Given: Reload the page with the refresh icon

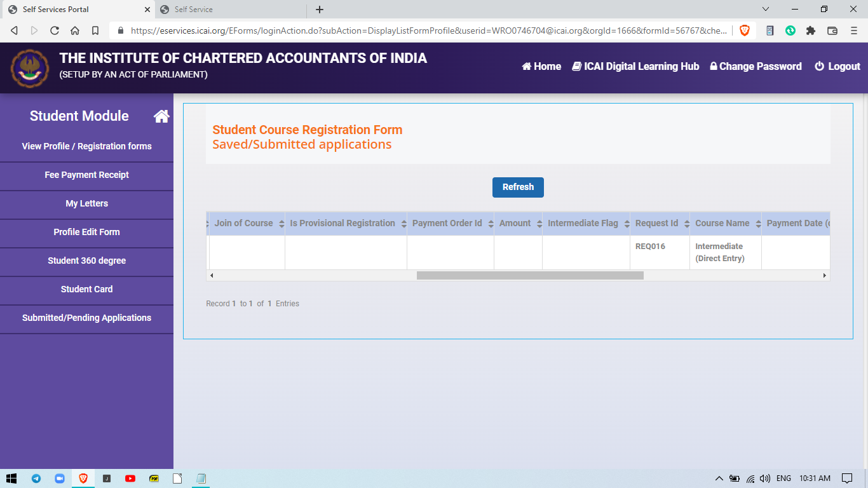Looking at the screenshot, I should tap(55, 30).
